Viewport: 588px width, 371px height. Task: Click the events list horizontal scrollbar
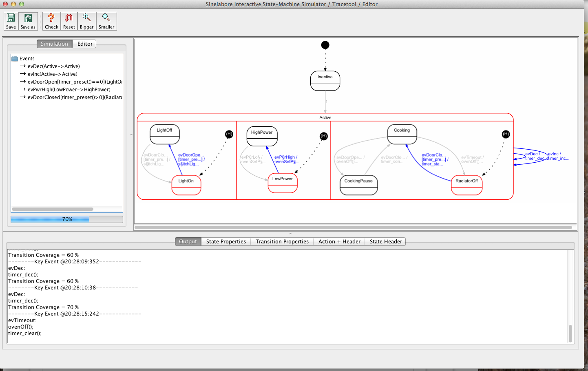tap(53, 209)
